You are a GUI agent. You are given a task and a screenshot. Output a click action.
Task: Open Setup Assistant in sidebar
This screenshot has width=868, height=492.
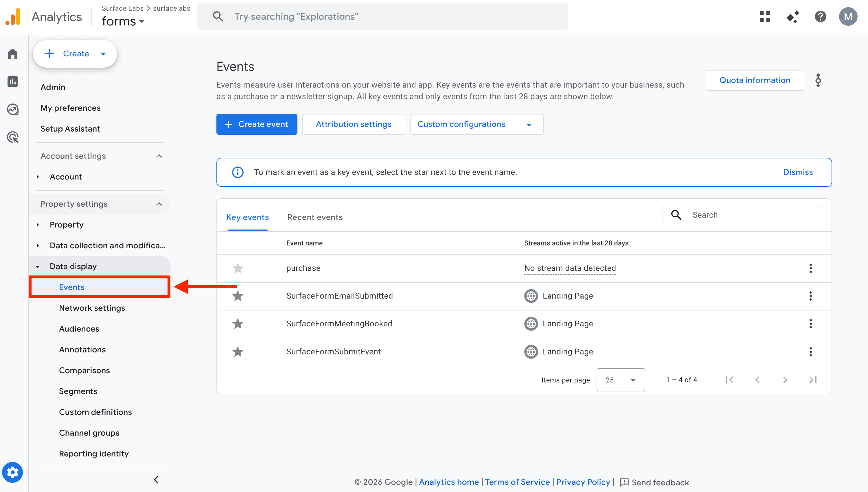click(x=70, y=129)
